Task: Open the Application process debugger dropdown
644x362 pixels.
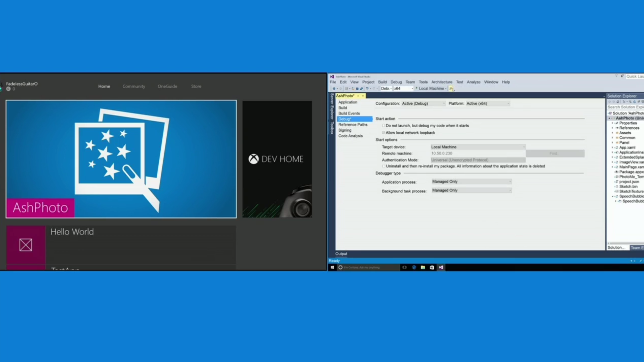Action: (471, 182)
